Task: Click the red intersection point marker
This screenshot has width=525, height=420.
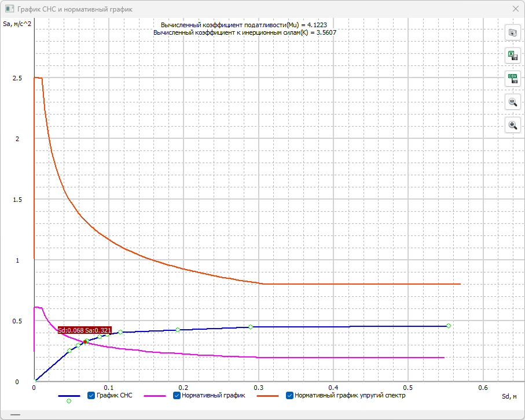Action: coord(85,342)
